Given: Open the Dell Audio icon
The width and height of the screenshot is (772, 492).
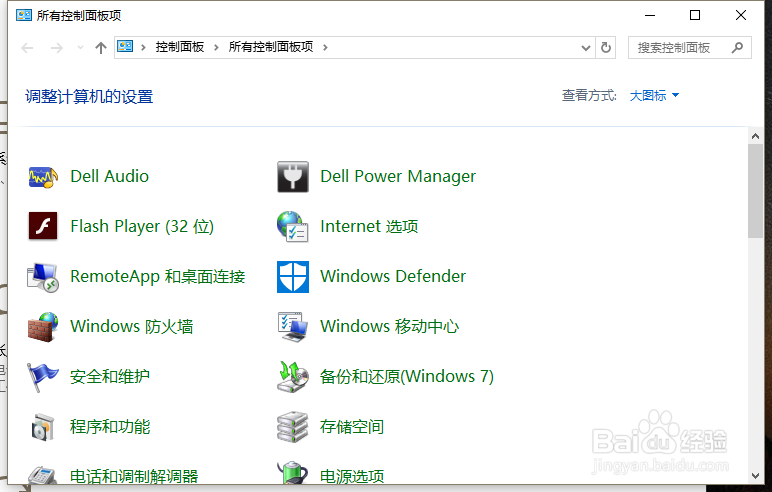Looking at the screenshot, I should click(43, 177).
